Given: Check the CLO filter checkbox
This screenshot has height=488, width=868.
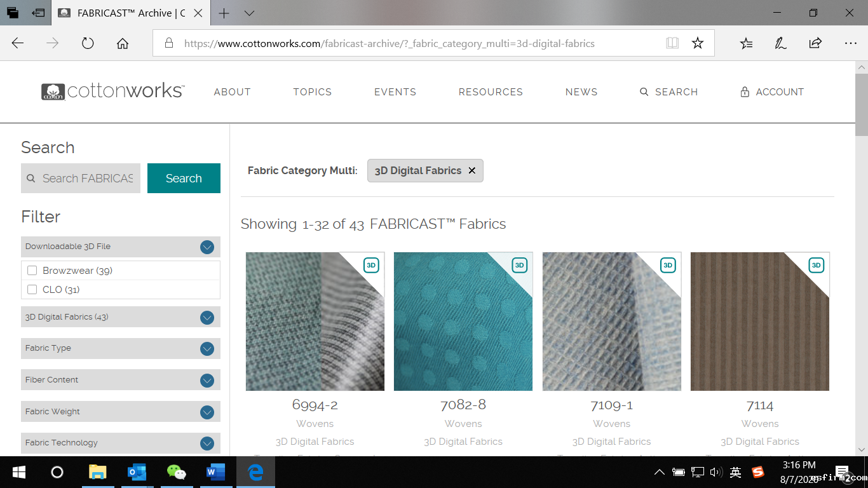Looking at the screenshot, I should (x=32, y=290).
